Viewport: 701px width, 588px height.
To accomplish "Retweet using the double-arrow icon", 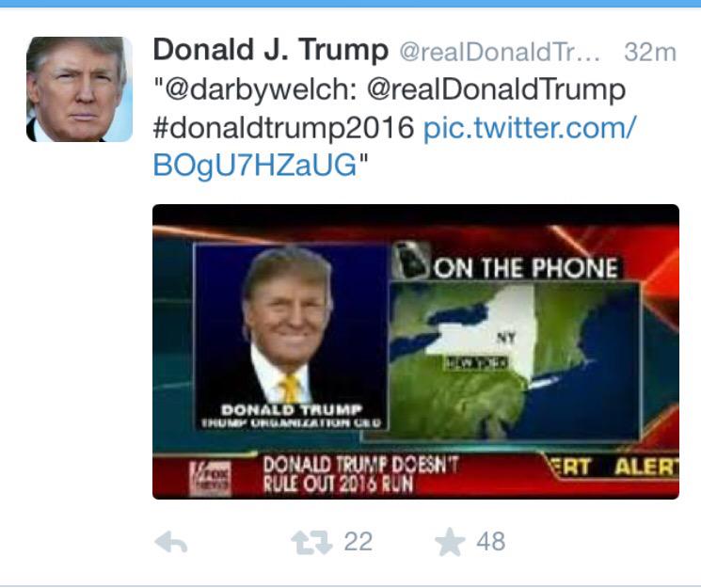I will [311, 543].
